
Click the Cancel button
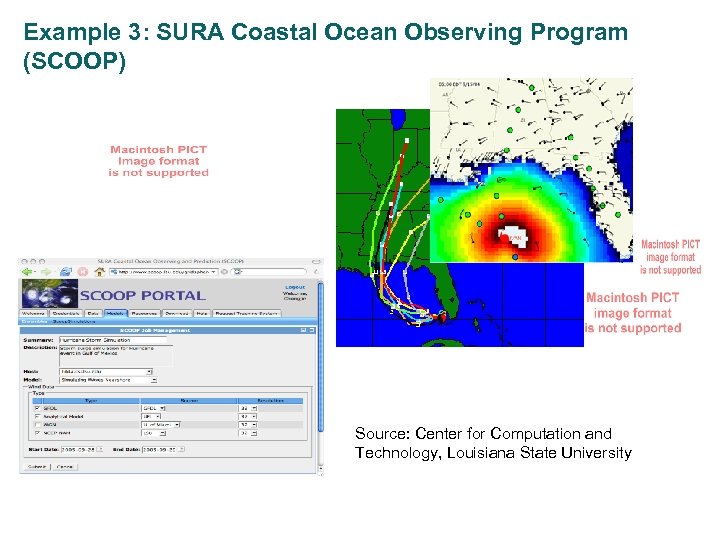tap(65, 467)
